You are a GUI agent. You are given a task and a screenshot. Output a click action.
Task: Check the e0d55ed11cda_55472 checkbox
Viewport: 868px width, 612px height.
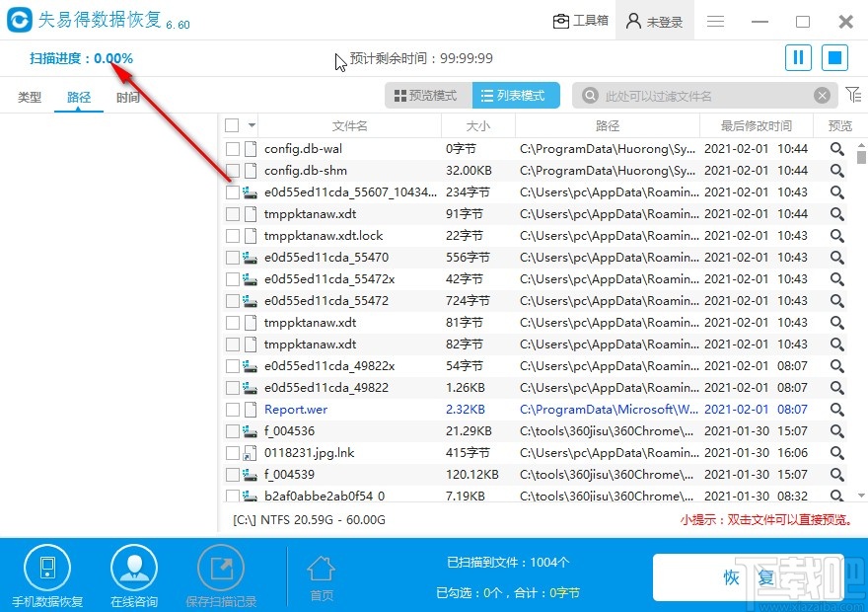tap(233, 301)
